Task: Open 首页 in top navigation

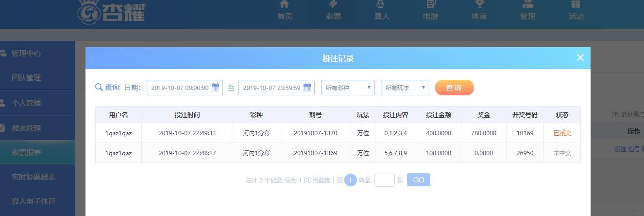Action: (285, 16)
